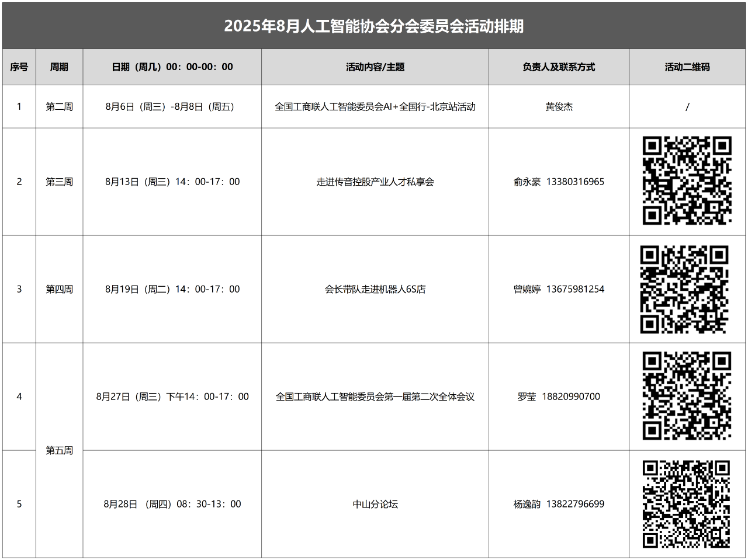Select sequence number 1 cell
This screenshot has width=748, height=560.
coord(19,107)
